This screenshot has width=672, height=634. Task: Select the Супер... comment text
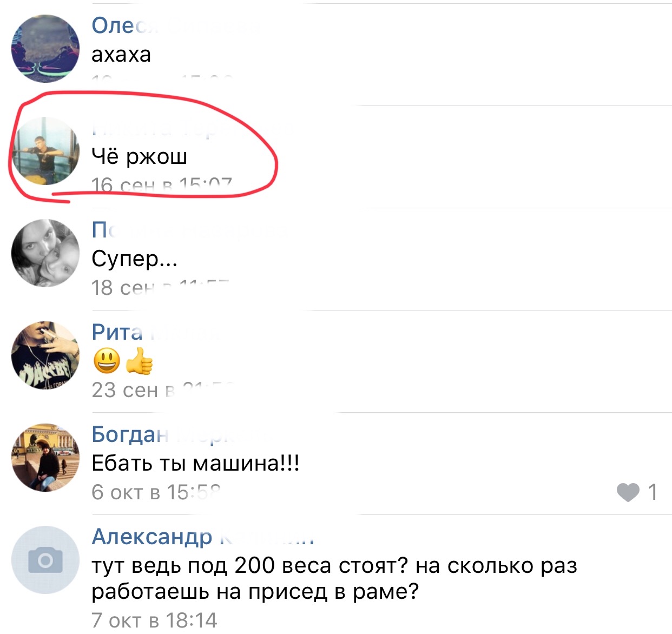(x=134, y=259)
